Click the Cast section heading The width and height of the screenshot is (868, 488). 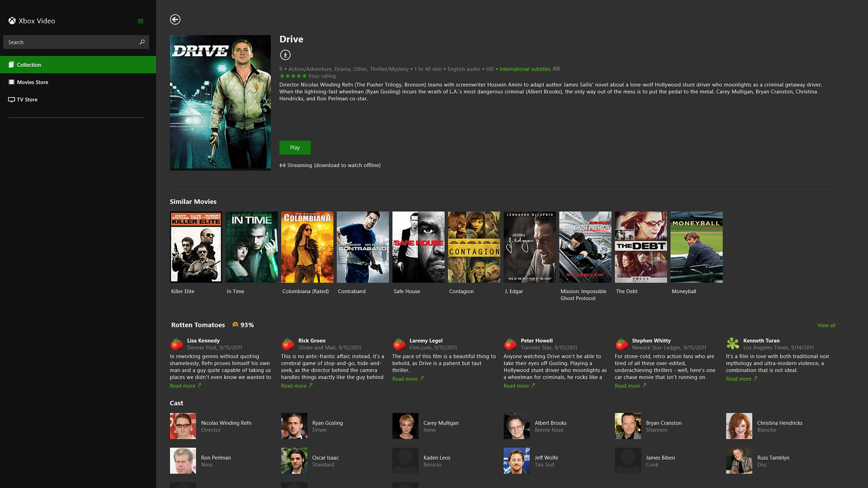176,403
